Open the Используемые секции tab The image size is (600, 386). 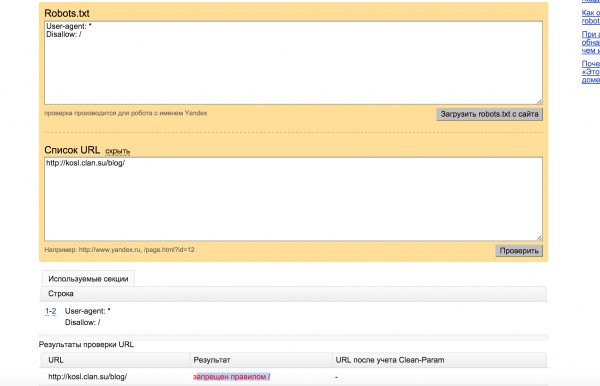(88, 279)
